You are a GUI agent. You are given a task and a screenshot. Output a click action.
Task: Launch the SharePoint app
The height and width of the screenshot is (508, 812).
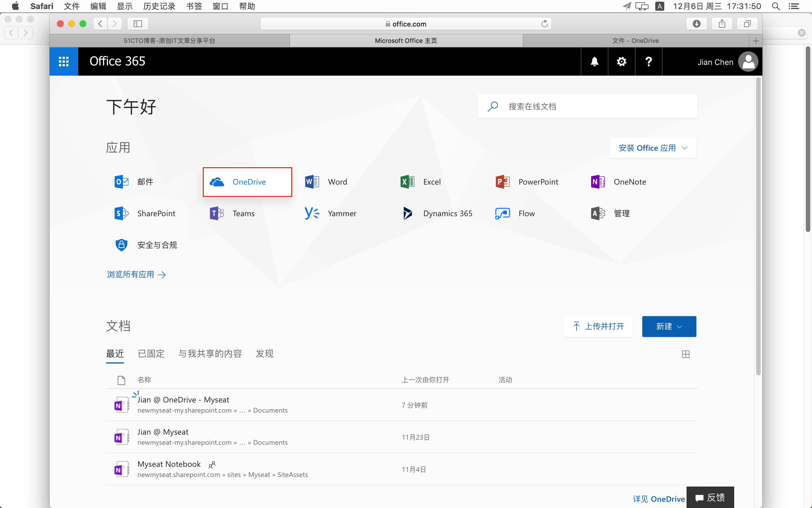point(145,213)
